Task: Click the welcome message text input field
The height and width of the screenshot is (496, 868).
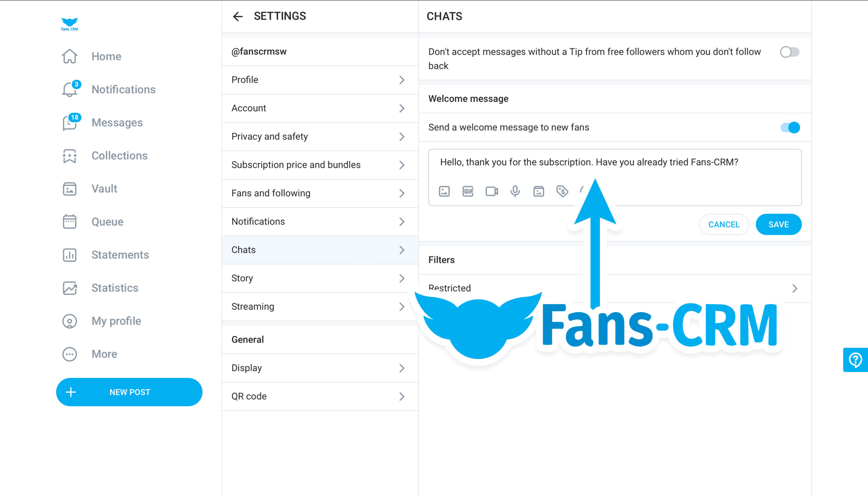Action: 615,162
